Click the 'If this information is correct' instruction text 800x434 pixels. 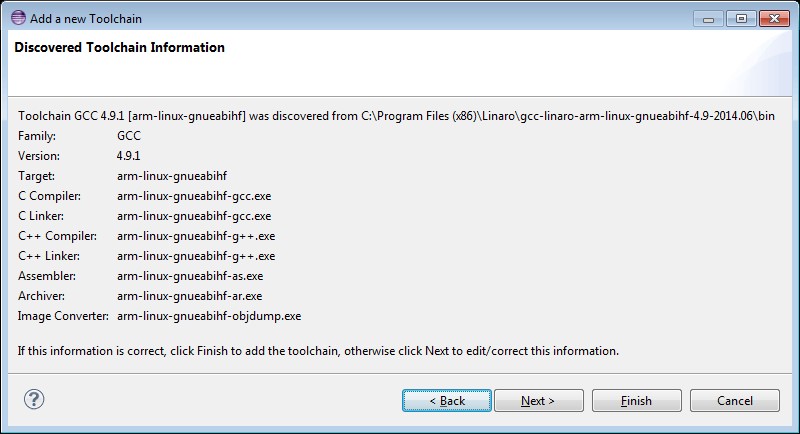click(318, 351)
